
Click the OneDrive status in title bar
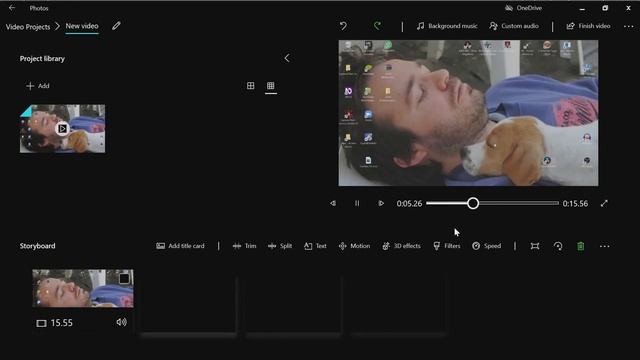tap(524, 8)
